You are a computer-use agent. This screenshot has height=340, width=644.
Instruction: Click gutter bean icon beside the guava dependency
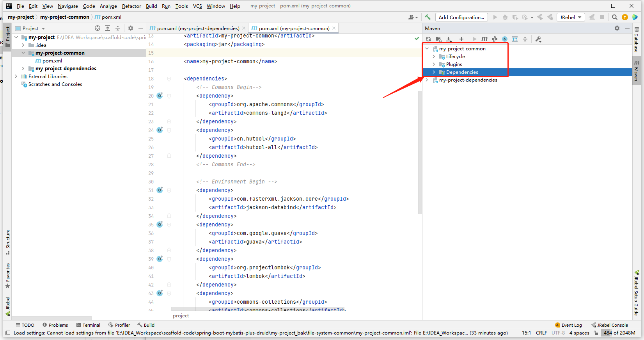(160, 224)
